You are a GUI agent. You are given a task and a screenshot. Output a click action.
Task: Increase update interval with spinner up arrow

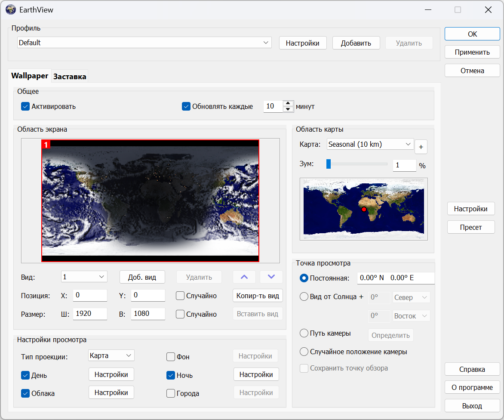(288, 103)
